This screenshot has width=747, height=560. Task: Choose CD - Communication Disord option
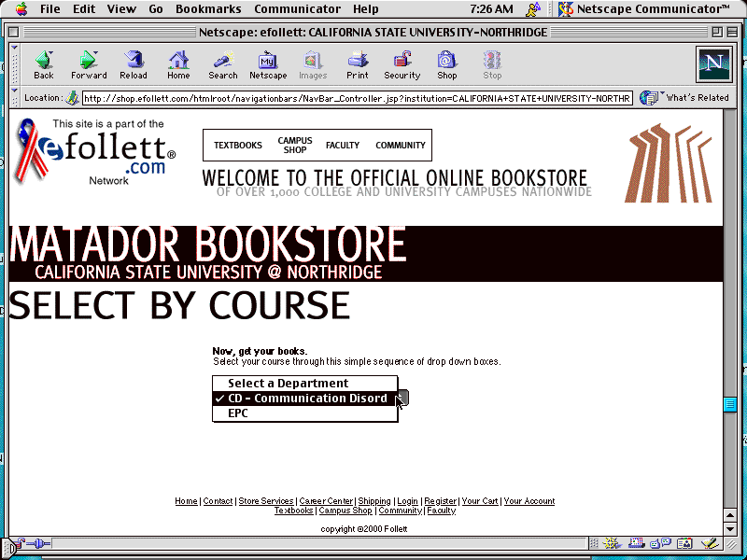[x=305, y=399]
